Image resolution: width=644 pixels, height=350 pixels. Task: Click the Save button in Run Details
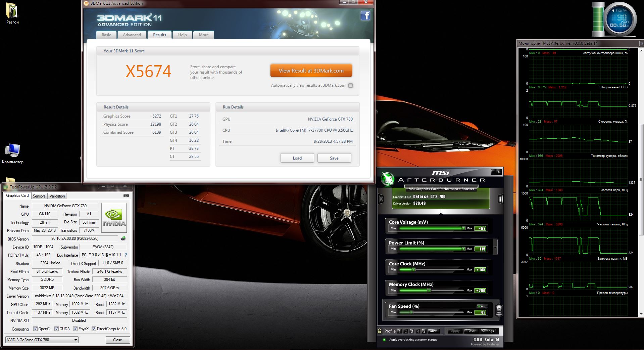334,158
